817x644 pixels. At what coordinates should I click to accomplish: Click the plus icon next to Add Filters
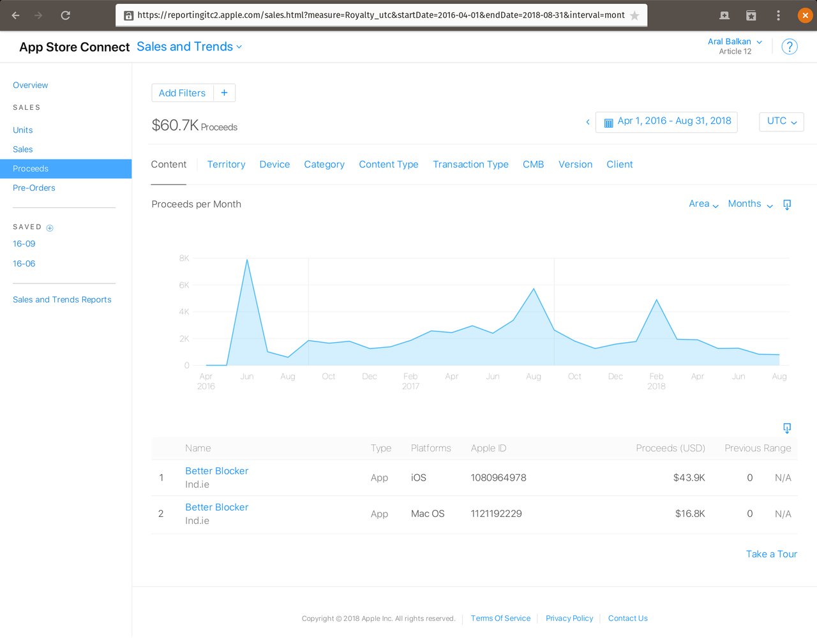[x=224, y=93]
